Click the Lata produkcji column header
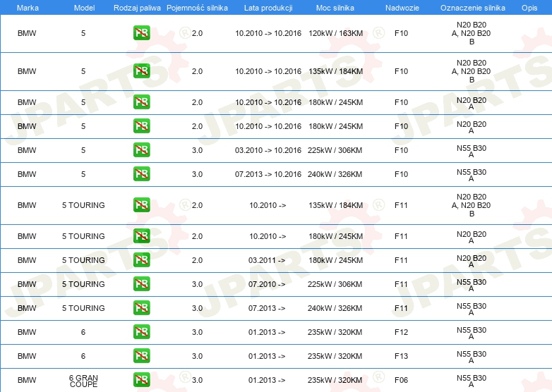 click(268, 8)
